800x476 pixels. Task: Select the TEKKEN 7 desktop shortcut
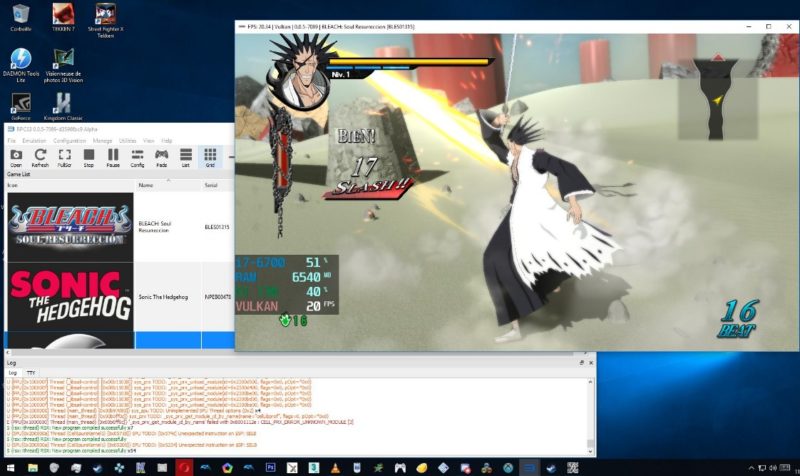(63, 18)
